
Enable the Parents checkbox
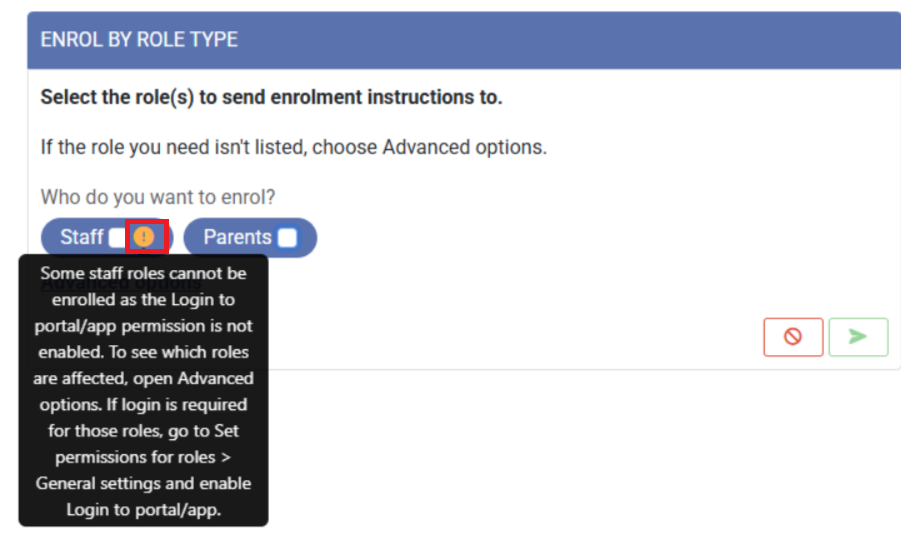tap(287, 237)
